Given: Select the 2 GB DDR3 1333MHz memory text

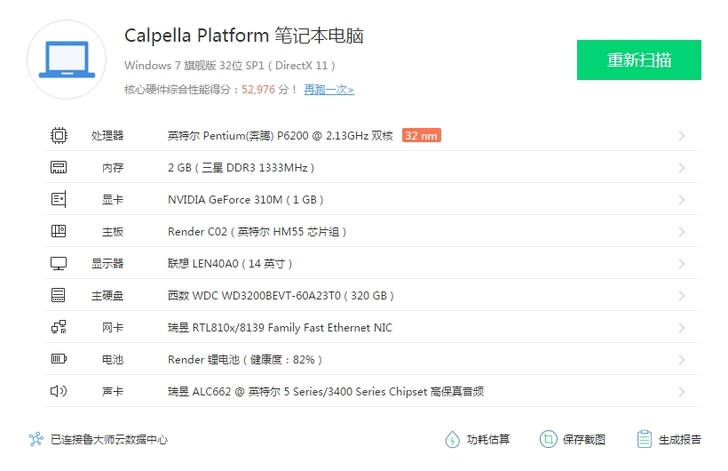Looking at the screenshot, I should point(241,168).
